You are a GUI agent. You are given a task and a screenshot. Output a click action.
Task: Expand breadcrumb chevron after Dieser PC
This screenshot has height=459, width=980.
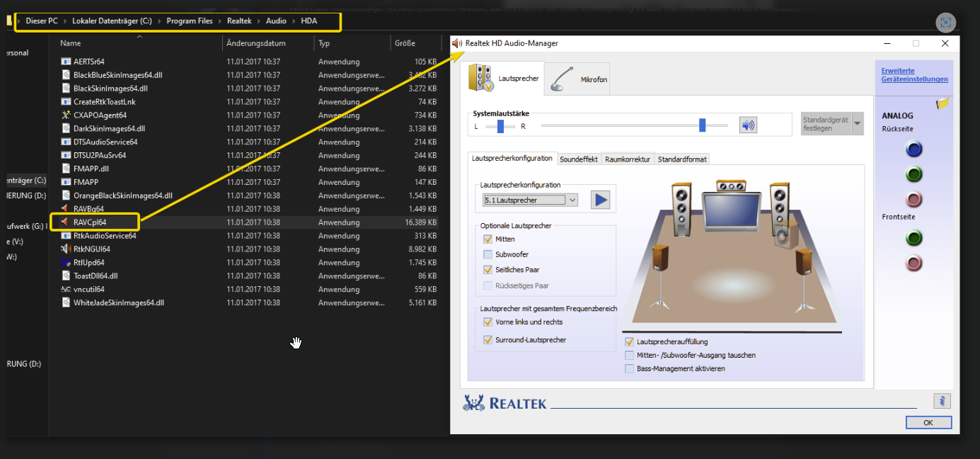65,21
